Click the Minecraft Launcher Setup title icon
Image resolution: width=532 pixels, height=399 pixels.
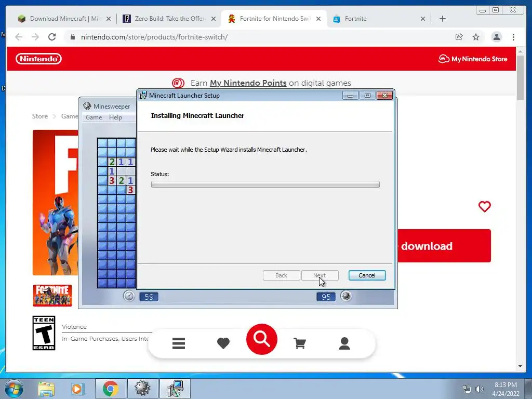point(143,96)
